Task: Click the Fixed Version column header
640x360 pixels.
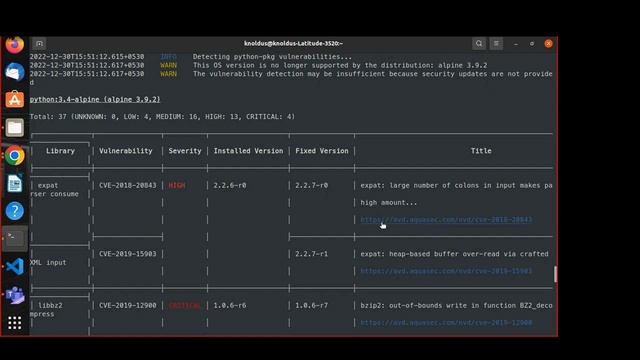Action: tap(322, 151)
